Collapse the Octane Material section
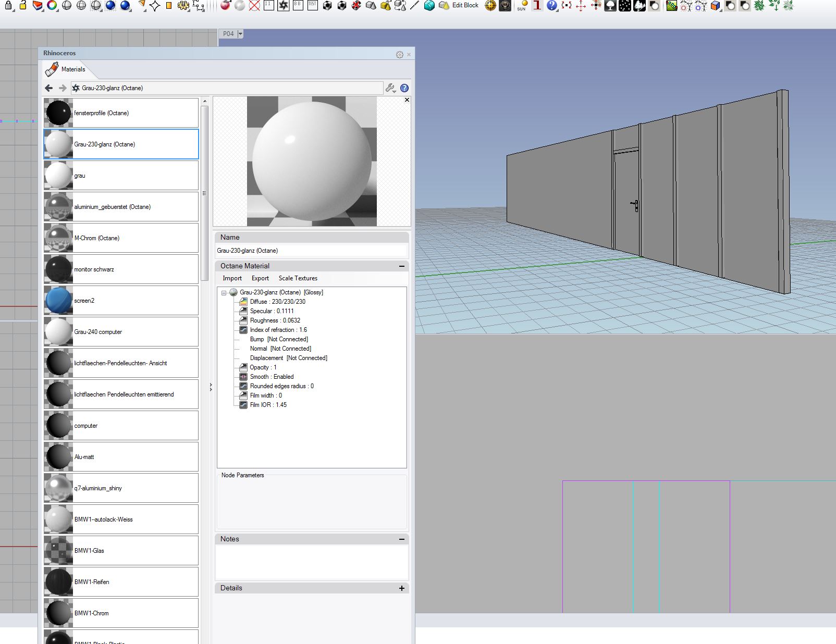The image size is (836, 644). point(402,266)
